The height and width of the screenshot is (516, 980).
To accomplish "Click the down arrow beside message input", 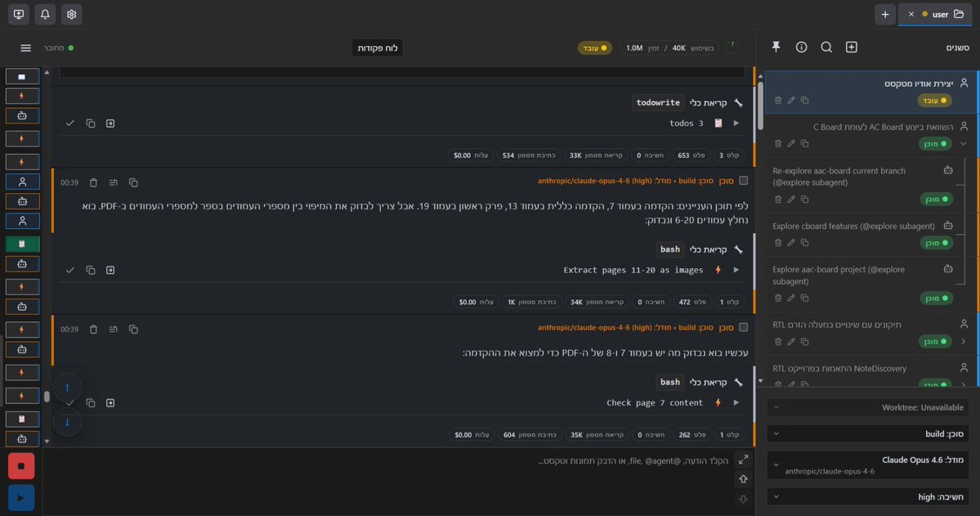I will tap(743, 499).
